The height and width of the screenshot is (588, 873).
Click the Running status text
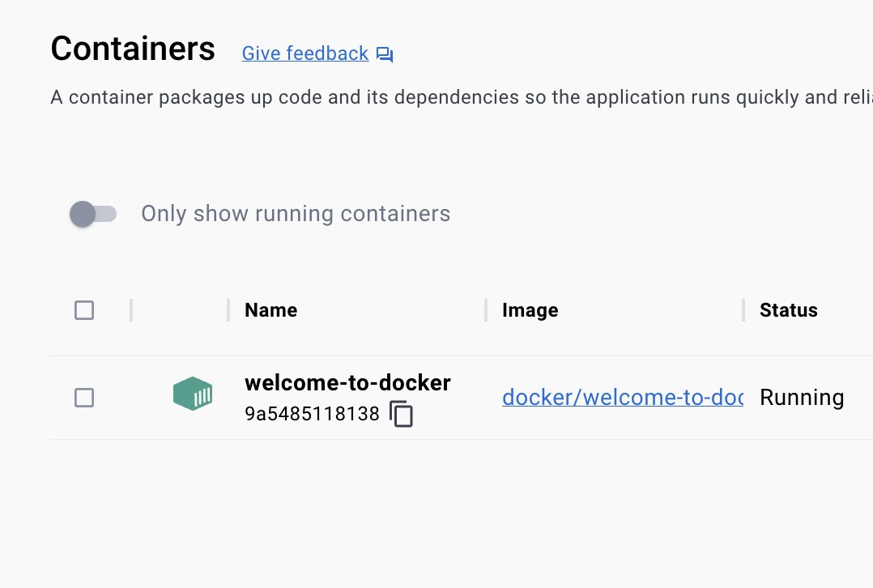pyautogui.click(x=802, y=398)
